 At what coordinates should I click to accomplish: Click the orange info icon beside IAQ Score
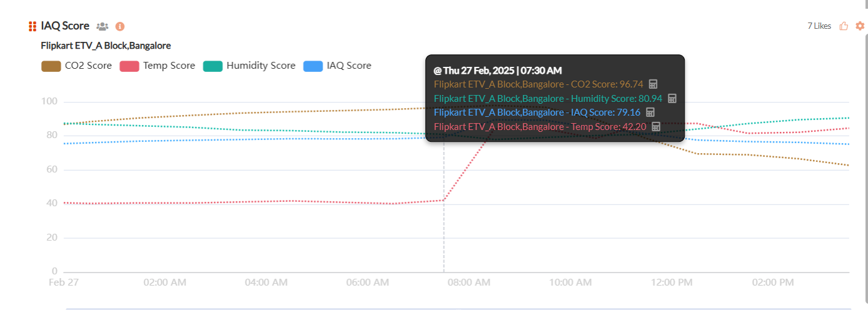[120, 26]
